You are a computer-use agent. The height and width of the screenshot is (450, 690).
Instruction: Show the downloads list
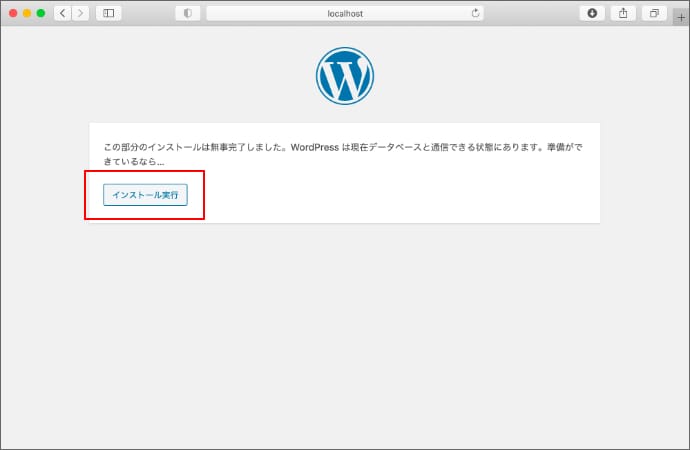click(x=592, y=13)
